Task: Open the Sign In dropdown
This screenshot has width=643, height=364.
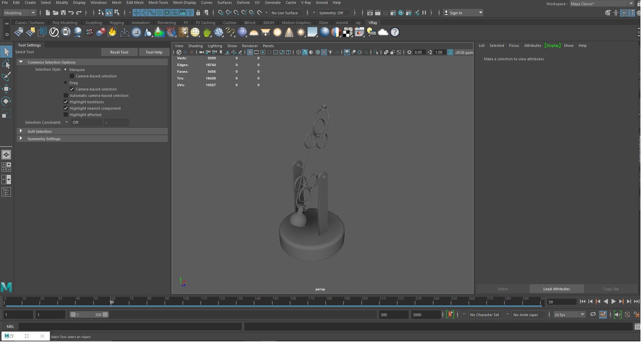Action: click(x=463, y=13)
